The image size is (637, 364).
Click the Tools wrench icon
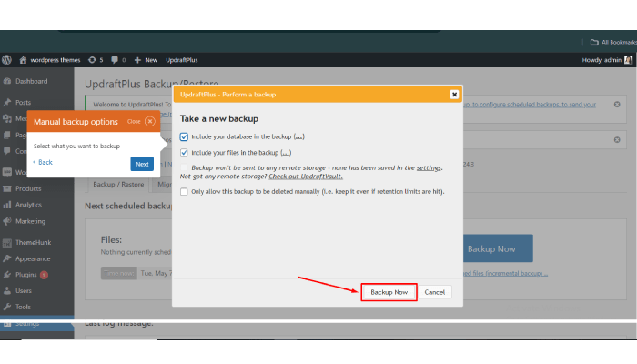(x=7, y=307)
